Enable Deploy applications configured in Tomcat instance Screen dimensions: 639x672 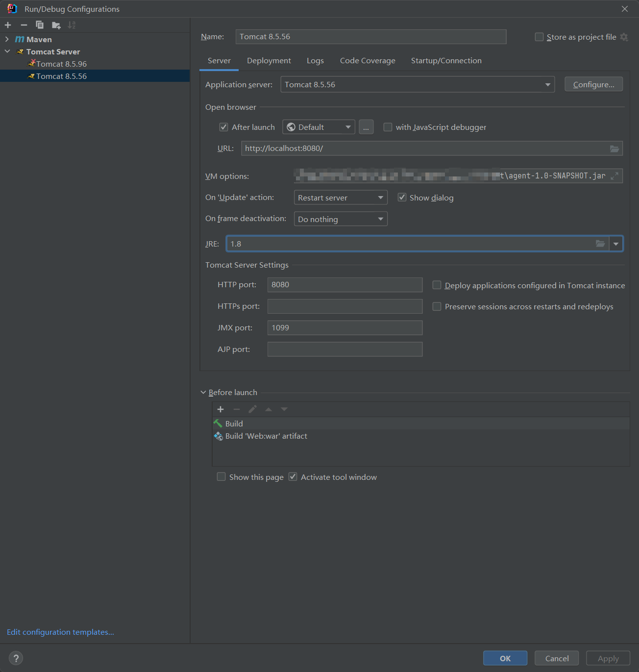coord(437,285)
